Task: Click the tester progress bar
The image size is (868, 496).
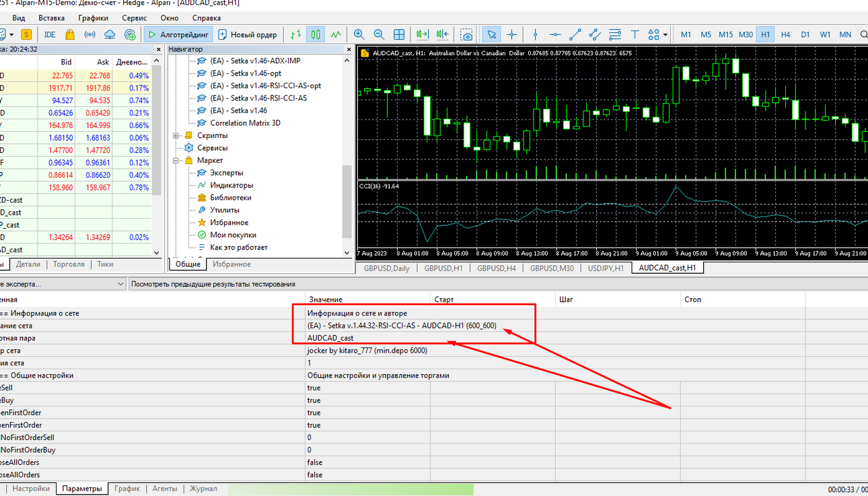Action: (x=351, y=489)
